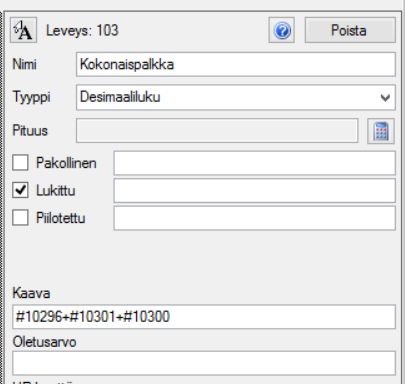Open help with the blue question mark icon
Screen dimensions: 405x384
282,30
